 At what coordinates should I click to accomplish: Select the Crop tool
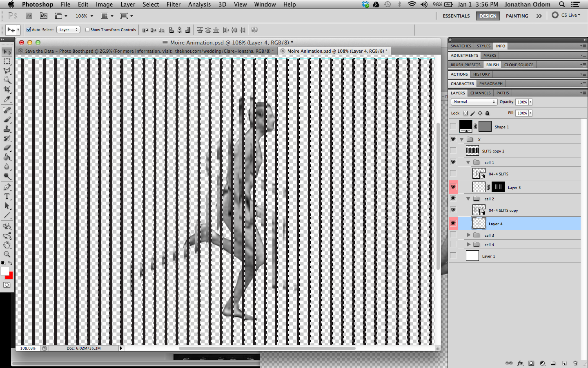7,90
